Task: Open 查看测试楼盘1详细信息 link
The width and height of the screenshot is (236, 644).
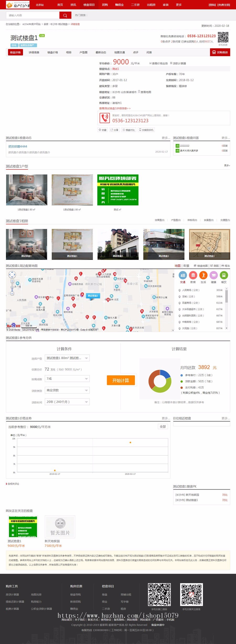Action: pyautogui.click(x=115, y=108)
